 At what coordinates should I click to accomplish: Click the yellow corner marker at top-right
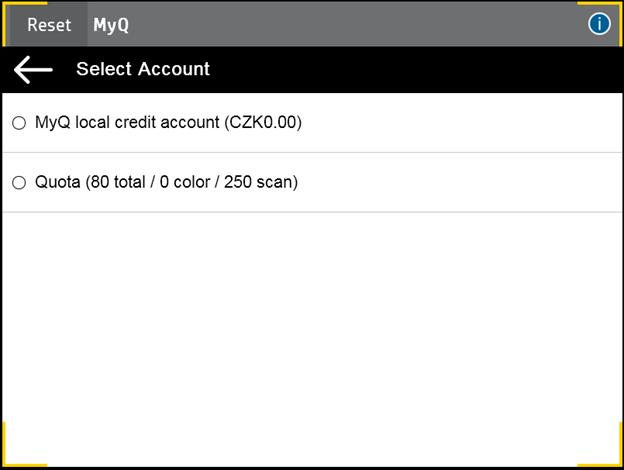(x=616, y=8)
